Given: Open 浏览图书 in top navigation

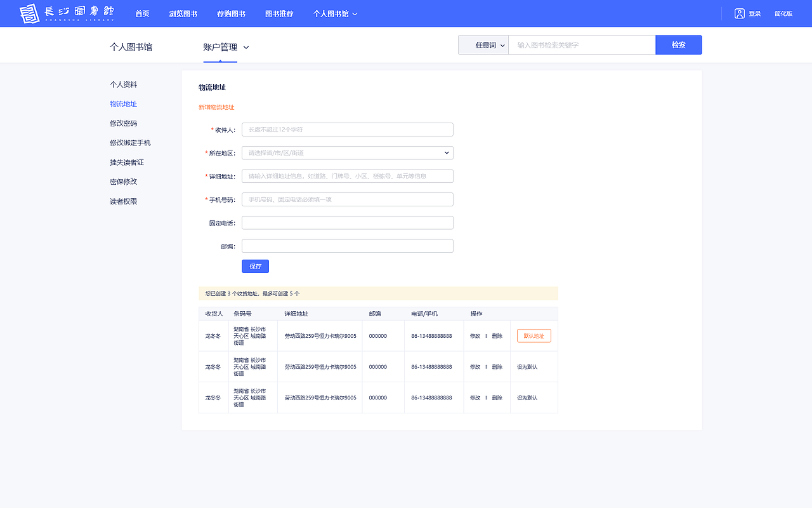Looking at the screenshot, I should 183,13.
